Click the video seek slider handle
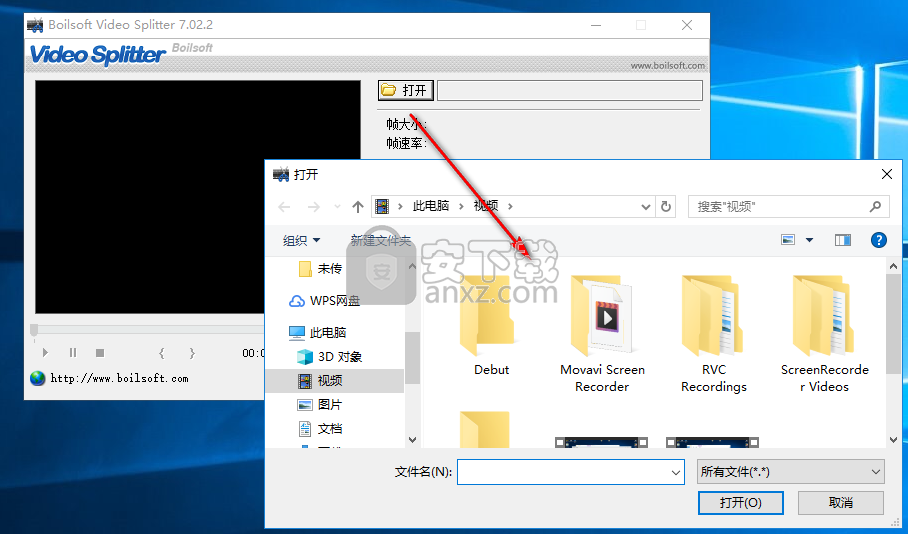 coord(34,330)
